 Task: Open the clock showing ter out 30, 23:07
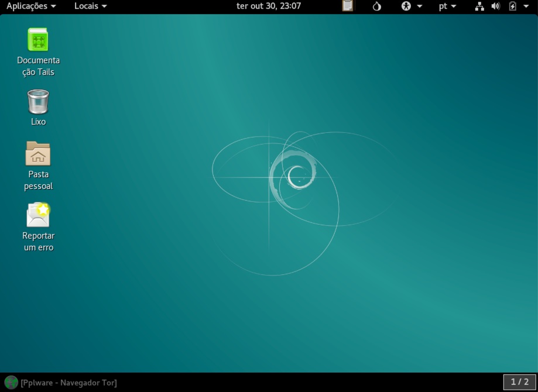pyautogui.click(x=269, y=6)
